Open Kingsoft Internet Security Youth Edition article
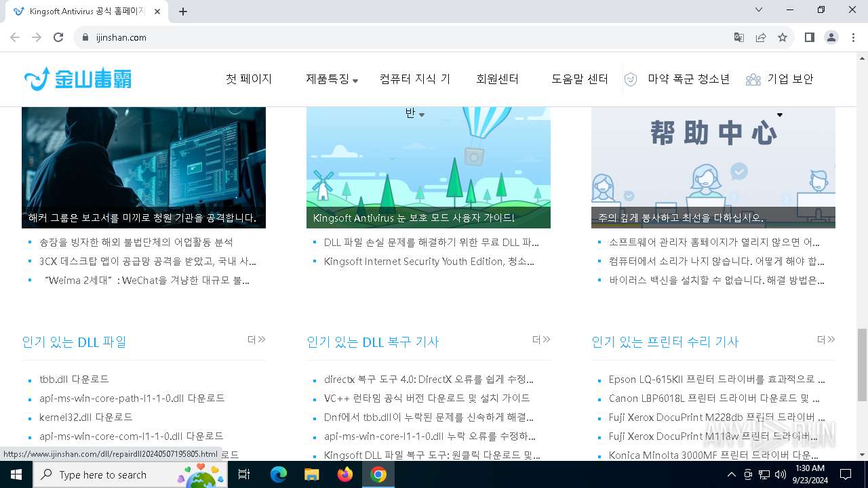This screenshot has height=488, width=868. (429, 261)
